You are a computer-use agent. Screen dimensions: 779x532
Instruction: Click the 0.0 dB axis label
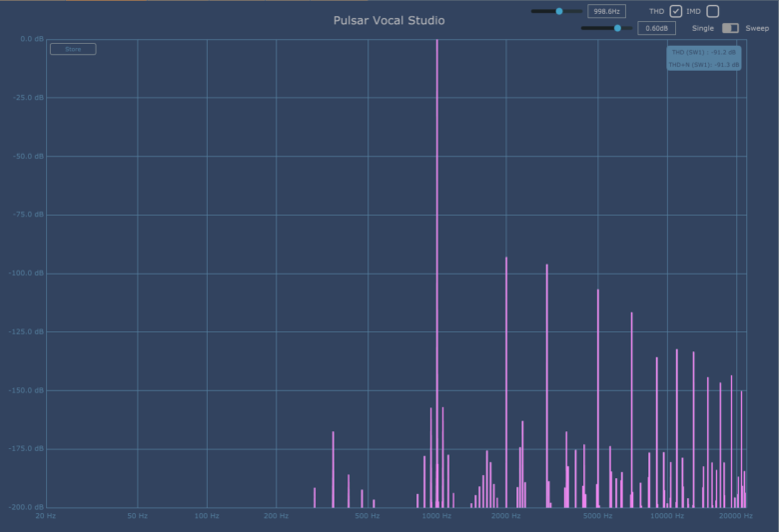(x=32, y=39)
